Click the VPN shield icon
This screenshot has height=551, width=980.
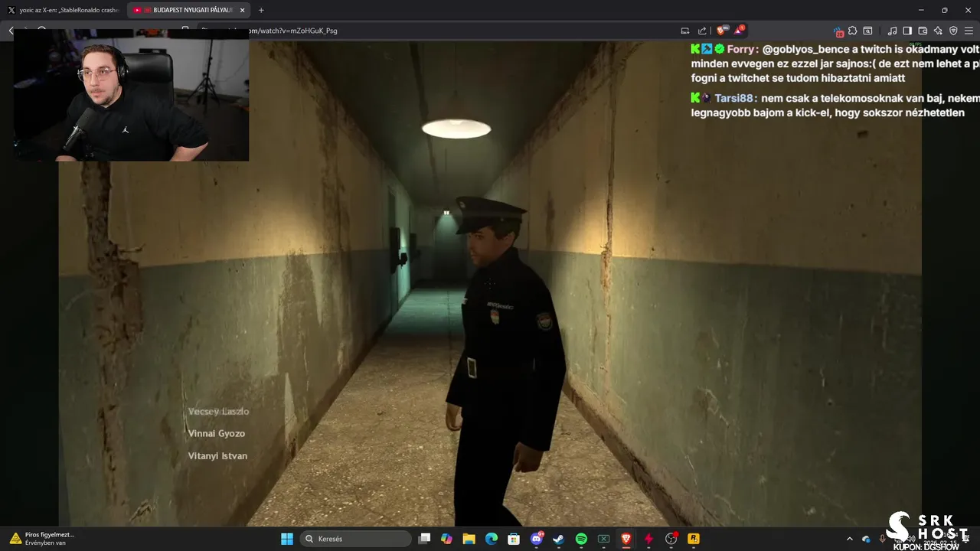point(953,31)
